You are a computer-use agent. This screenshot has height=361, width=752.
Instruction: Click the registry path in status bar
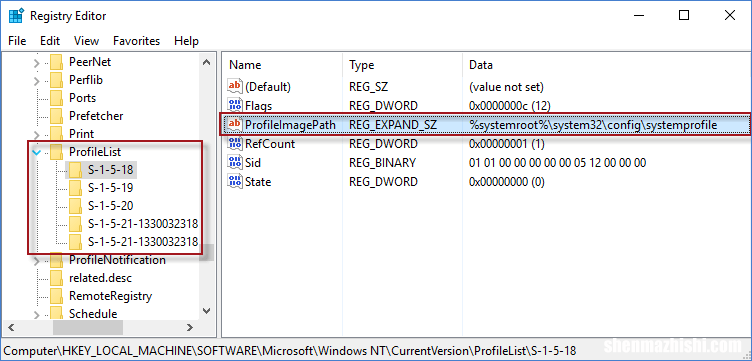(x=290, y=350)
